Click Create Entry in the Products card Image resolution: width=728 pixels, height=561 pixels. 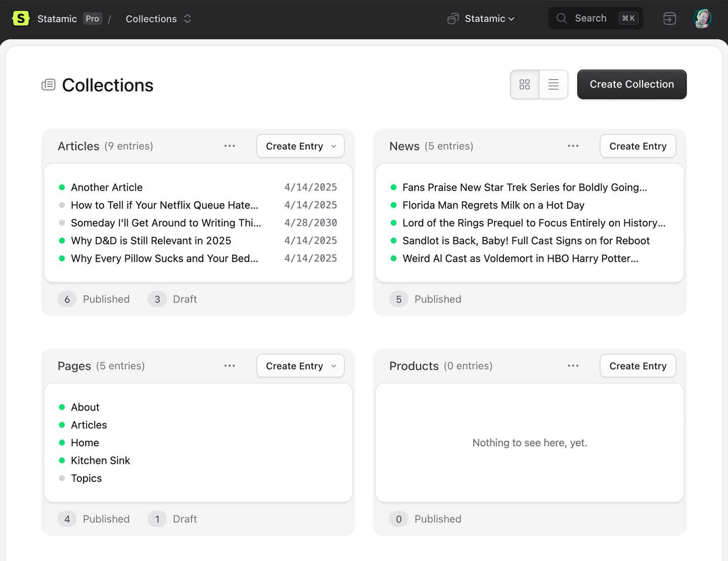click(638, 366)
